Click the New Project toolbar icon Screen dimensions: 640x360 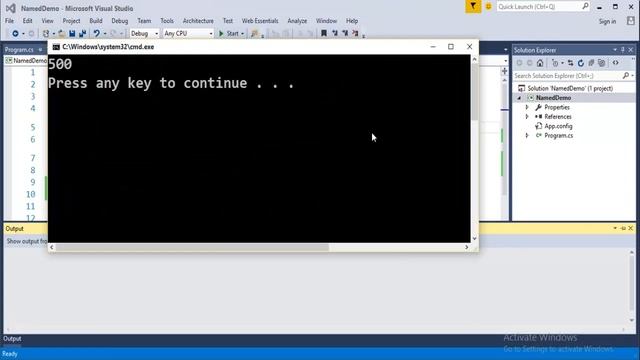click(x=46, y=33)
